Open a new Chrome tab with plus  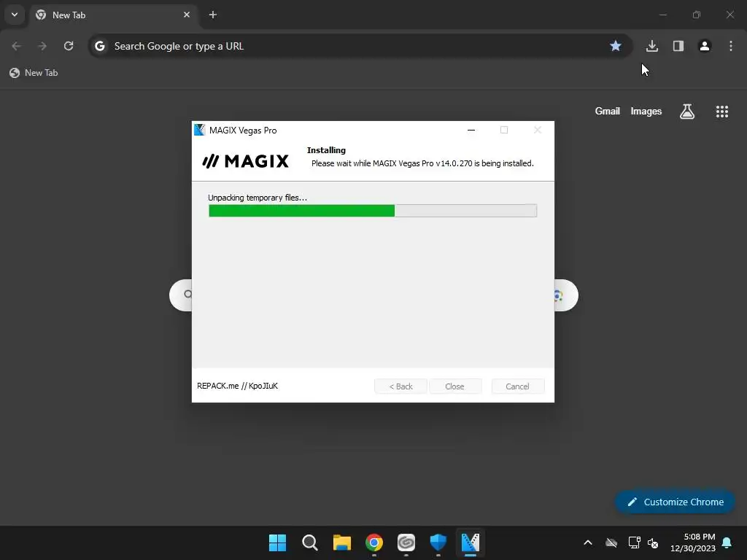(213, 15)
